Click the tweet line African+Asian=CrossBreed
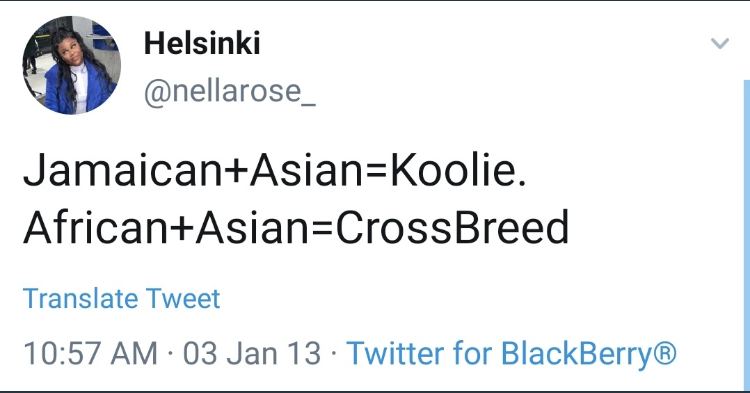 [x=296, y=227]
